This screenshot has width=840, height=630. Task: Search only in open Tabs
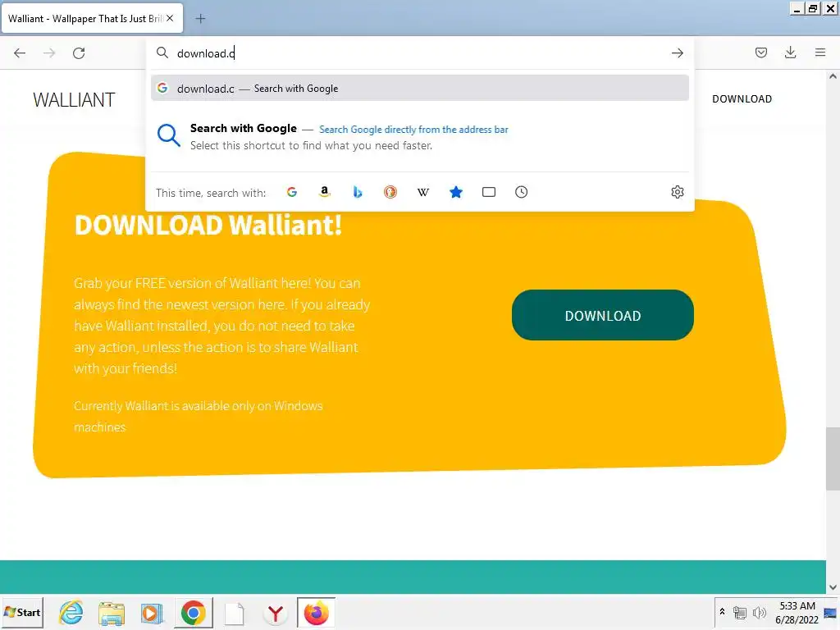click(489, 192)
